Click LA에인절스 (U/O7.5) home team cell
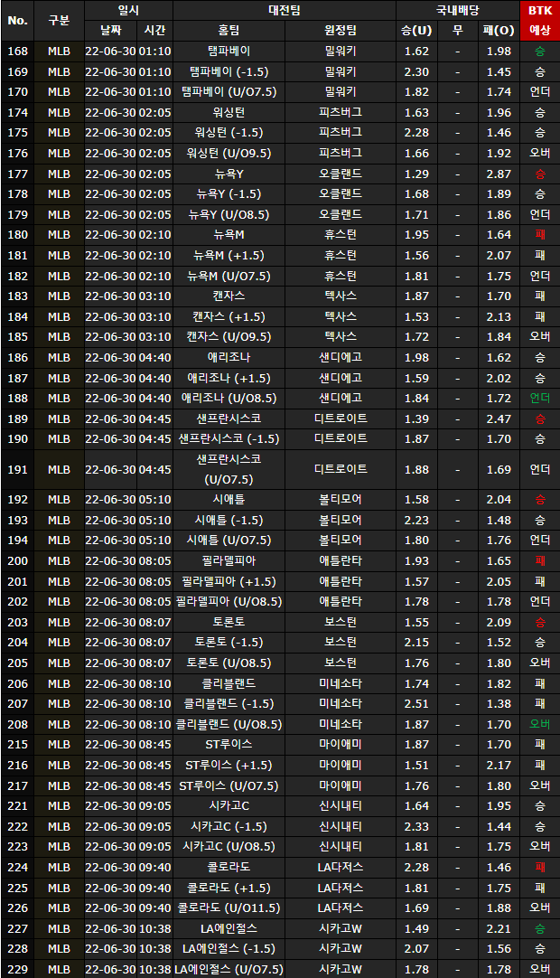 (229, 969)
